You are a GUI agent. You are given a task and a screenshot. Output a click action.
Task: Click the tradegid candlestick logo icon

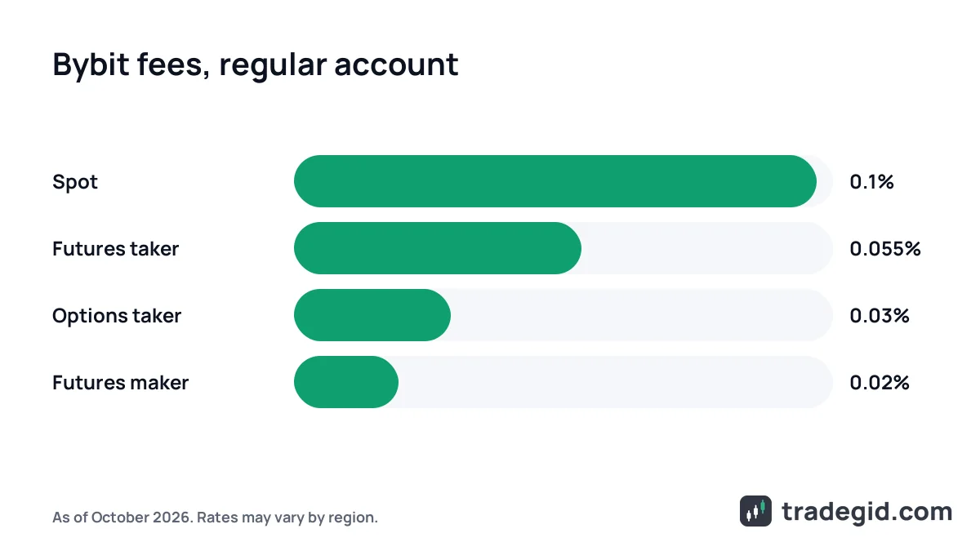click(x=755, y=511)
